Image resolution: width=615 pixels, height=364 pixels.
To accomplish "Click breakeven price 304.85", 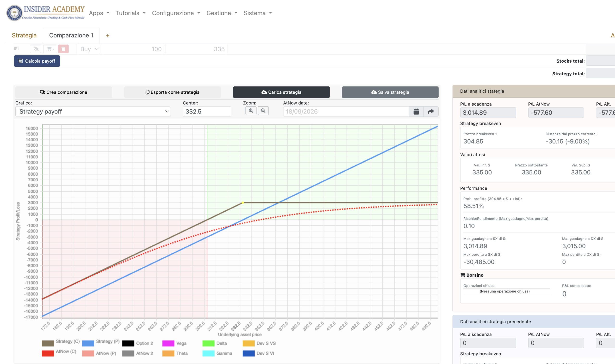I will [473, 141].
